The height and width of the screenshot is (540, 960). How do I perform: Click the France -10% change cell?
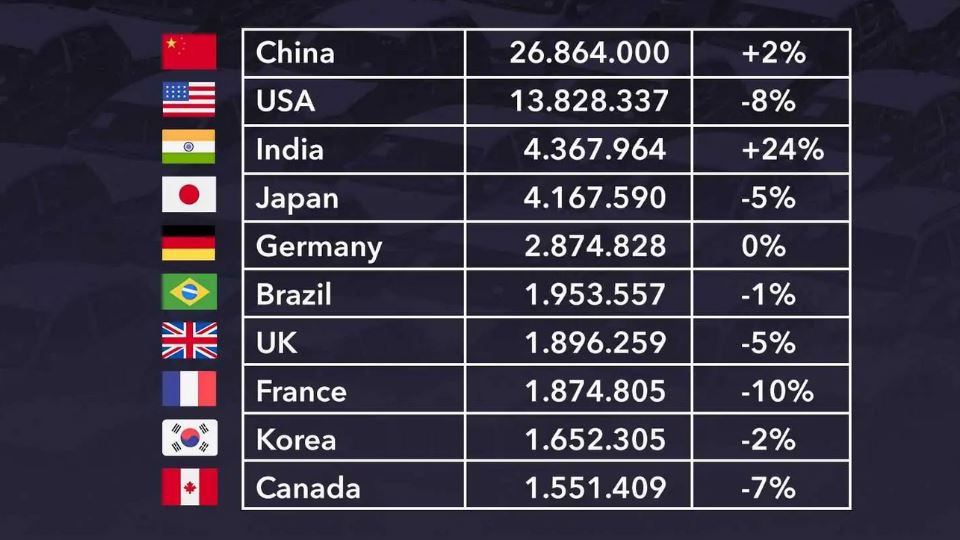click(x=771, y=391)
